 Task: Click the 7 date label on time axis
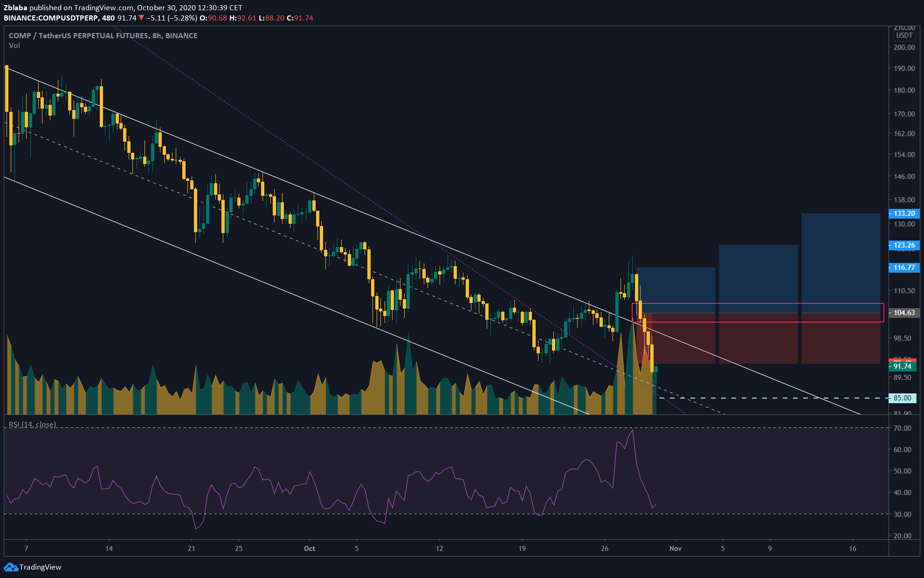click(x=26, y=549)
